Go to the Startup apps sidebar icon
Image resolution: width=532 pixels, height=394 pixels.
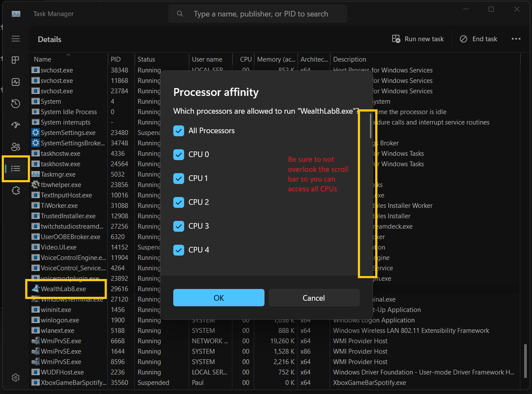[16, 125]
